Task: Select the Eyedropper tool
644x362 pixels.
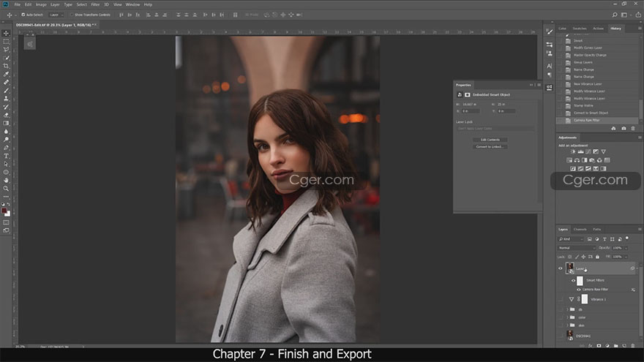Action: [x=6, y=75]
